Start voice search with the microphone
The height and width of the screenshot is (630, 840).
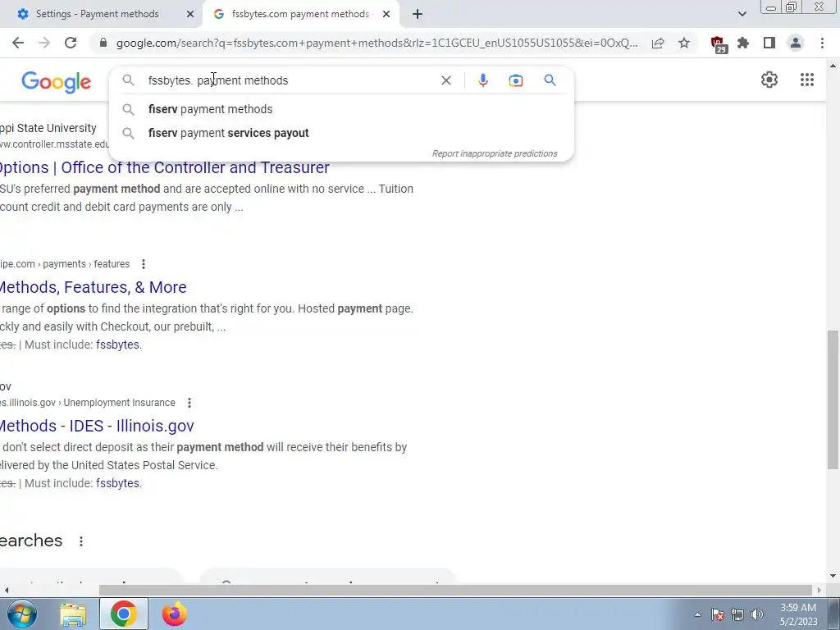482,80
